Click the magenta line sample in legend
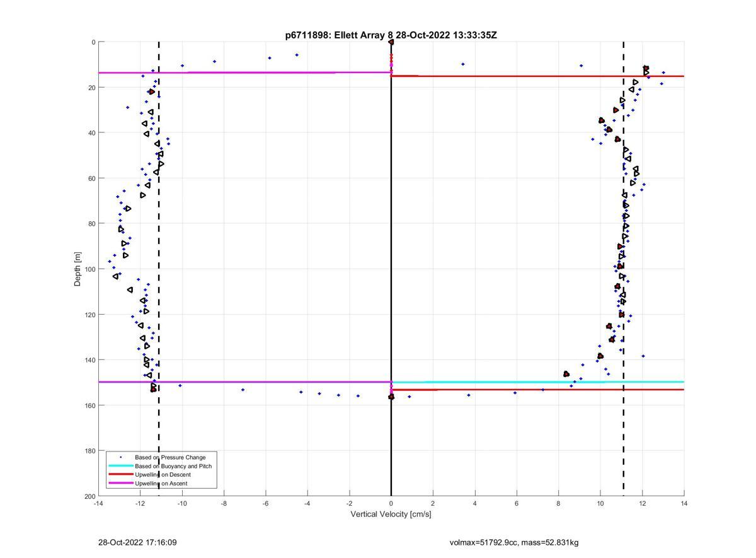Screen dimensions: 756x558 point(120,484)
